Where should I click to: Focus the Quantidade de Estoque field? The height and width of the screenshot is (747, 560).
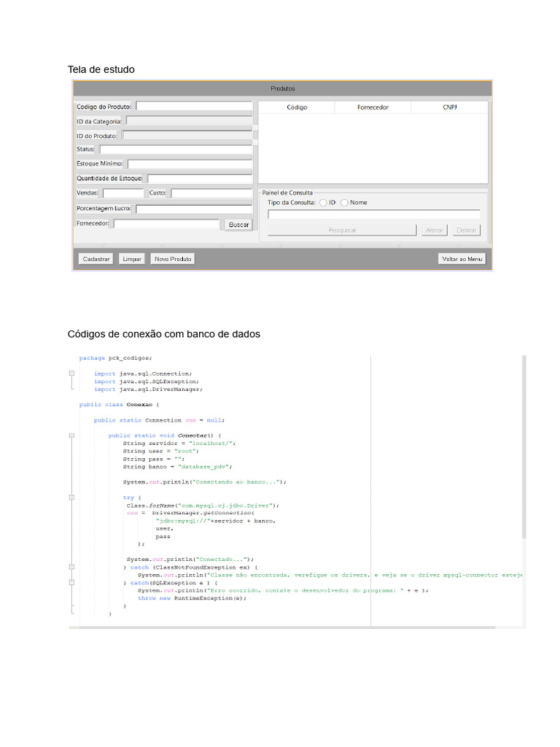click(x=200, y=178)
